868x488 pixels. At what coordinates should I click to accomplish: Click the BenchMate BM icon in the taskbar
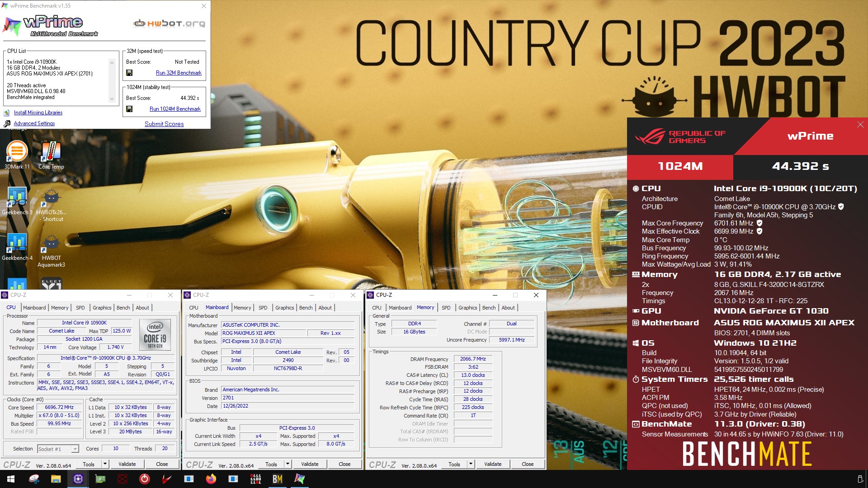pos(278,479)
